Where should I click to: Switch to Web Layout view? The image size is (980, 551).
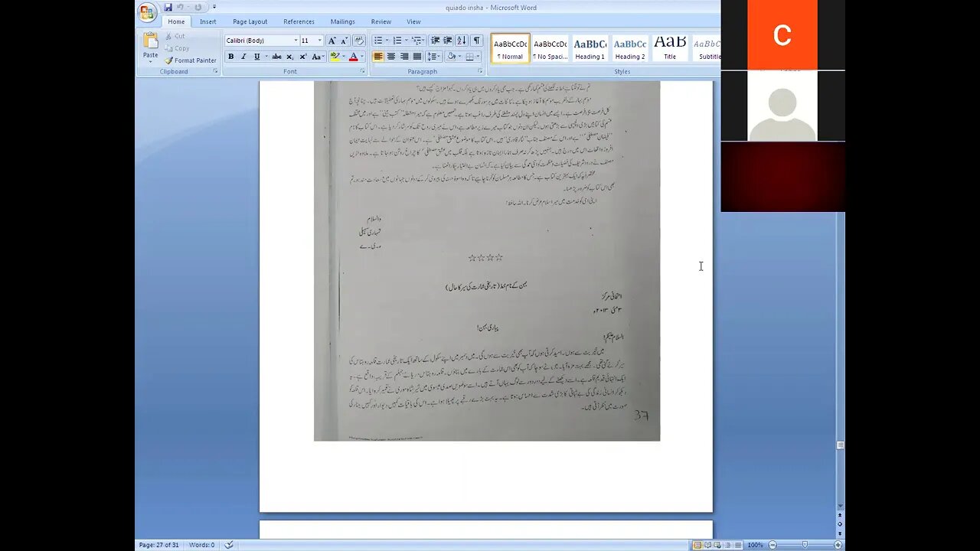pyautogui.click(x=718, y=545)
